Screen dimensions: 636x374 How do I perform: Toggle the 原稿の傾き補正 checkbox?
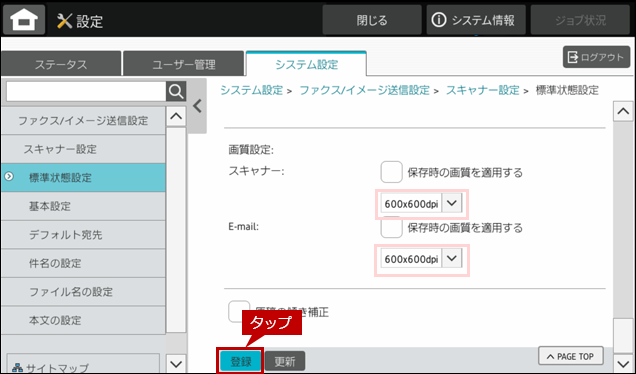(239, 312)
